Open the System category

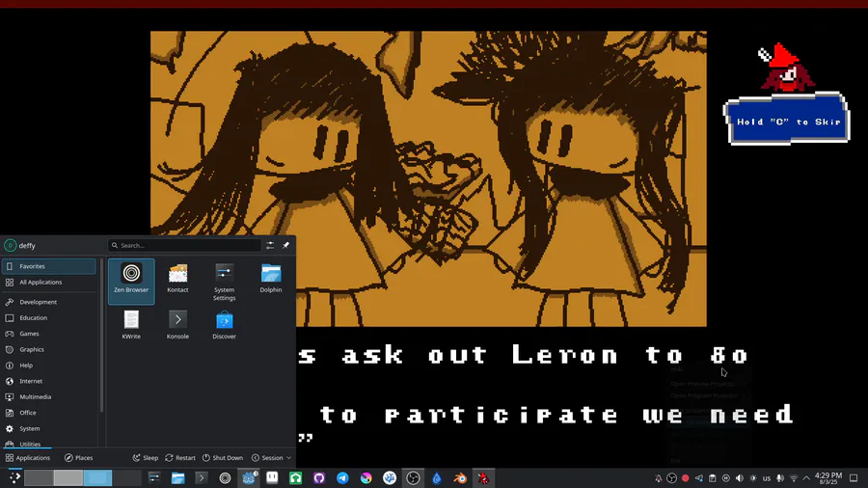(x=49, y=428)
